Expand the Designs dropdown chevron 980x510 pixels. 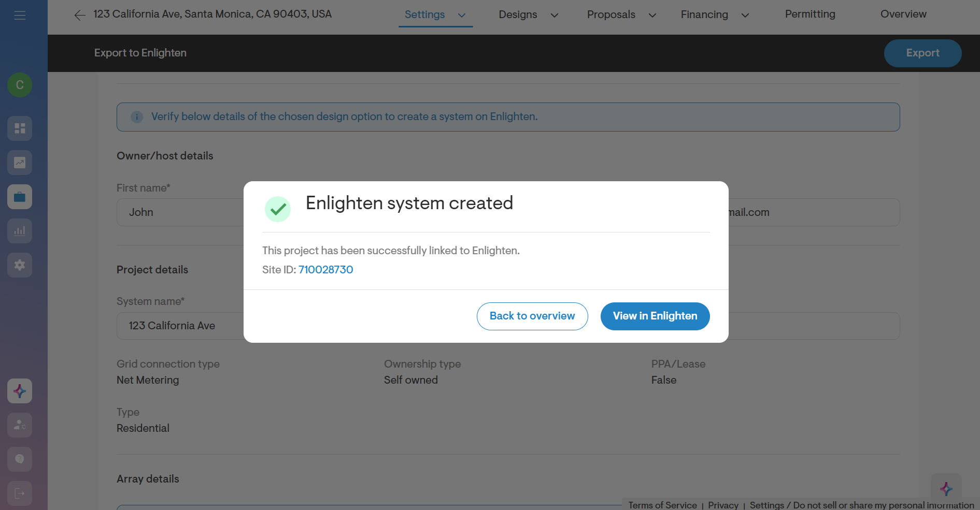point(555,15)
